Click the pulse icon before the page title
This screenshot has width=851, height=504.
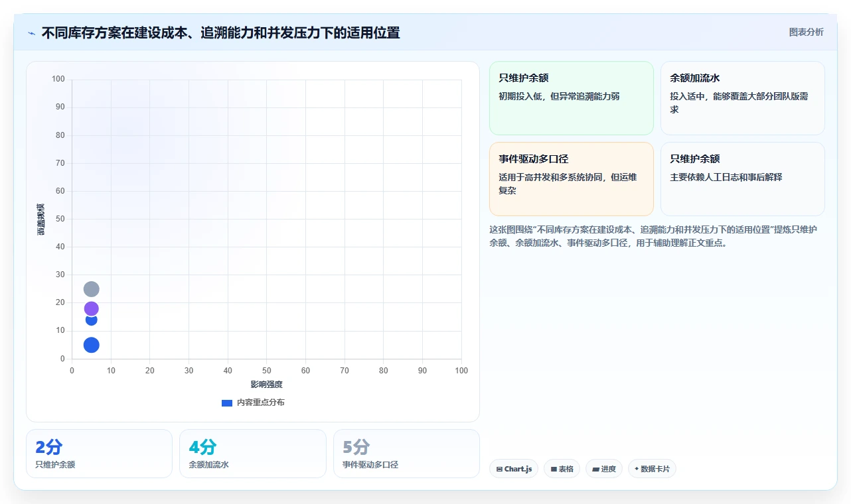[31, 32]
